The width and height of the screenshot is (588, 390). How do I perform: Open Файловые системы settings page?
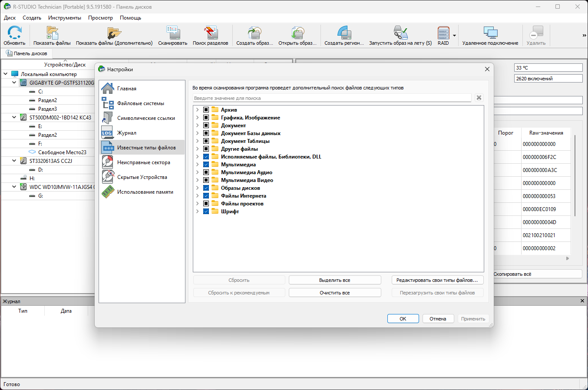pyautogui.click(x=142, y=103)
